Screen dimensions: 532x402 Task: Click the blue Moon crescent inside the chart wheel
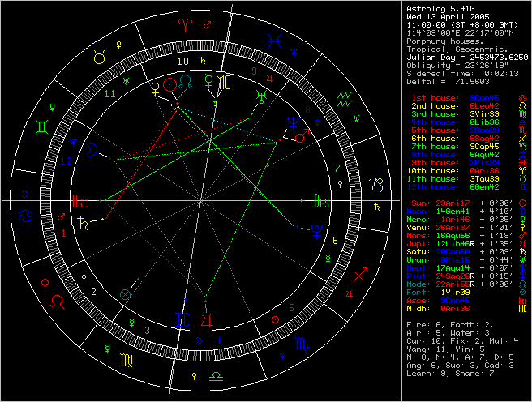[93, 149]
